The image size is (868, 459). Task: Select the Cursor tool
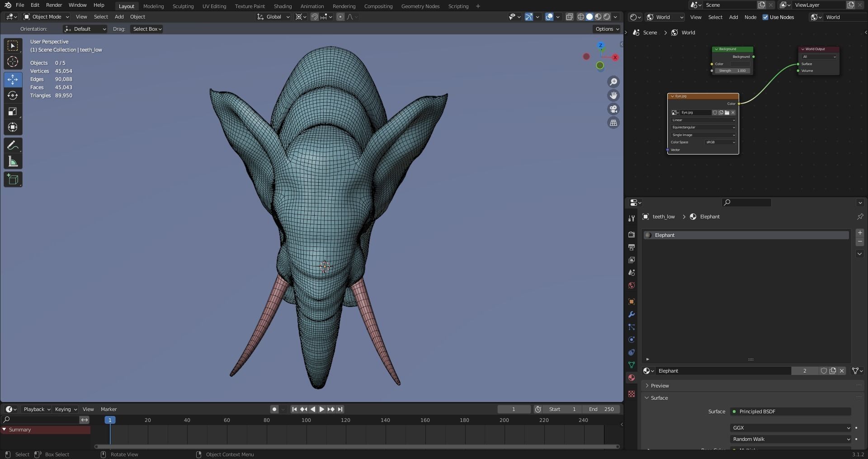point(13,62)
